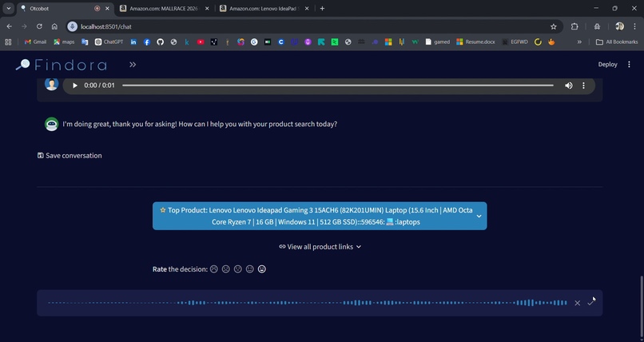This screenshot has height=342, width=644.
Task: Click the Deploy button
Action: point(607,65)
